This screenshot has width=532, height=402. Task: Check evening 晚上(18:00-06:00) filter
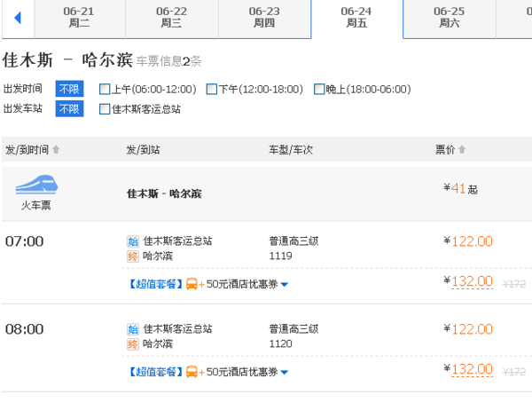319,90
